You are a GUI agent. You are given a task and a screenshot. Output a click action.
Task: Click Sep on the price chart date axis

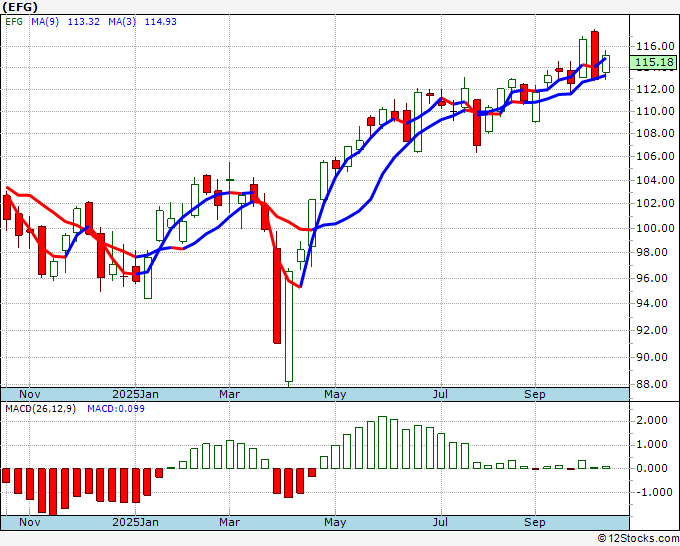534,394
